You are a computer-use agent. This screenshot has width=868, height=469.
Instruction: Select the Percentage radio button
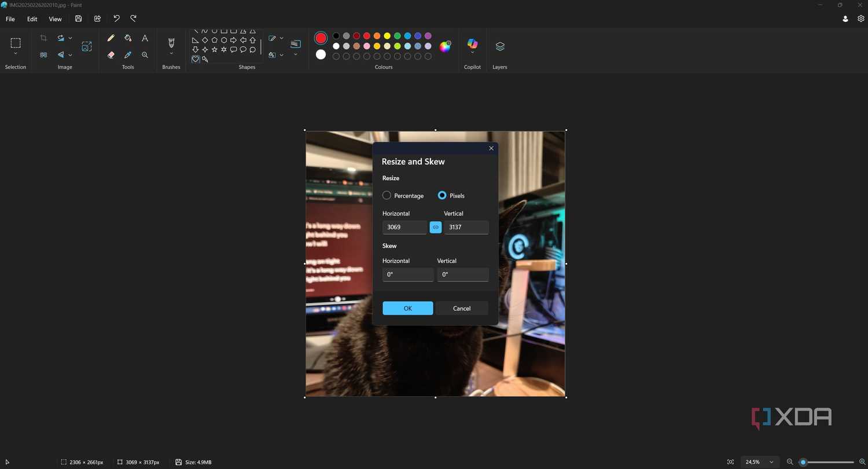pos(387,196)
